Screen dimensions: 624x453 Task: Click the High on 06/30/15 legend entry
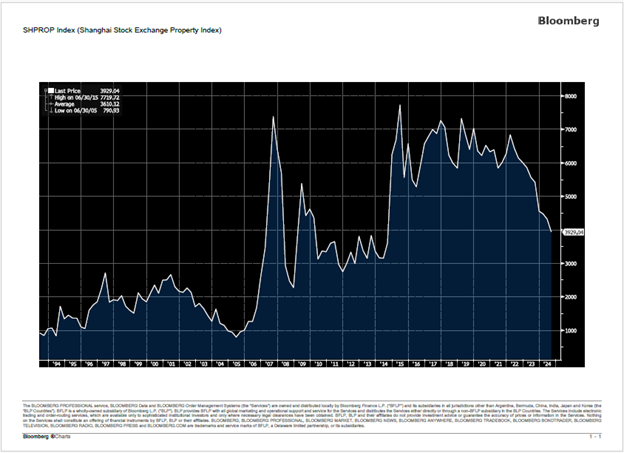[x=85, y=96]
